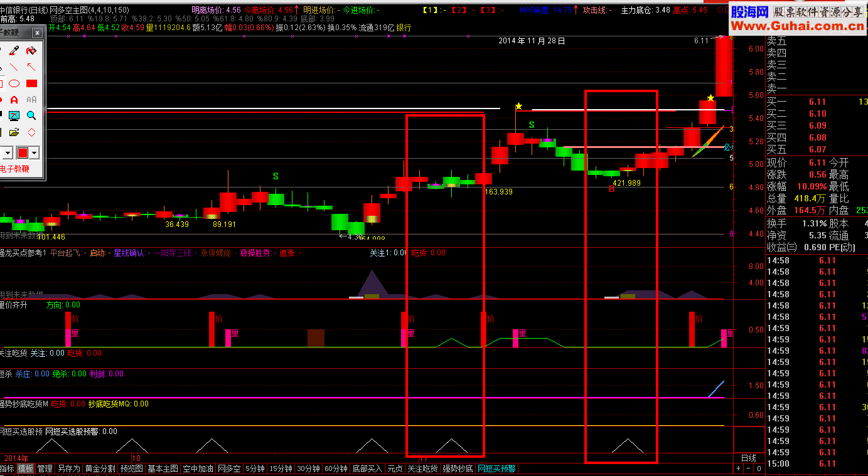Select the 网多空 template tab
Screen dimensions: 868x476
point(230,468)
